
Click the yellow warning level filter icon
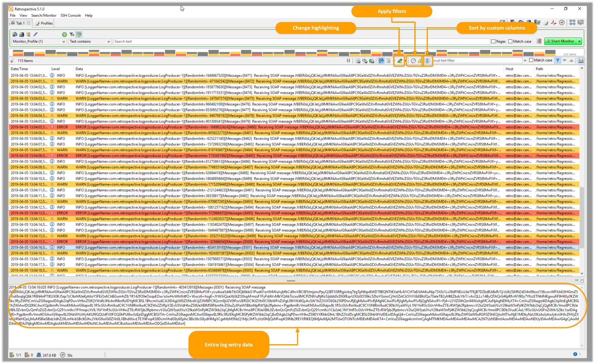click(420, 61)
